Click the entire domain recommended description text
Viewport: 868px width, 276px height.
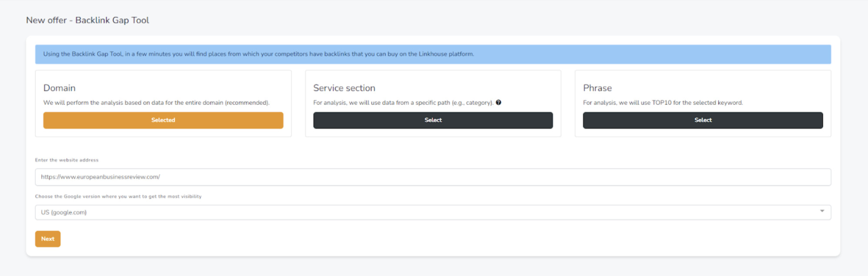[x=156, y=103]
